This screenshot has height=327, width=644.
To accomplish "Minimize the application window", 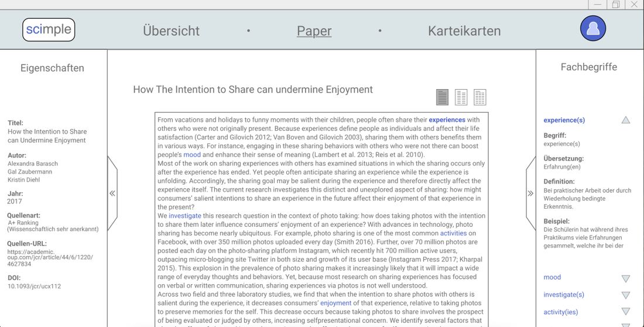I will tap(598, 5).
